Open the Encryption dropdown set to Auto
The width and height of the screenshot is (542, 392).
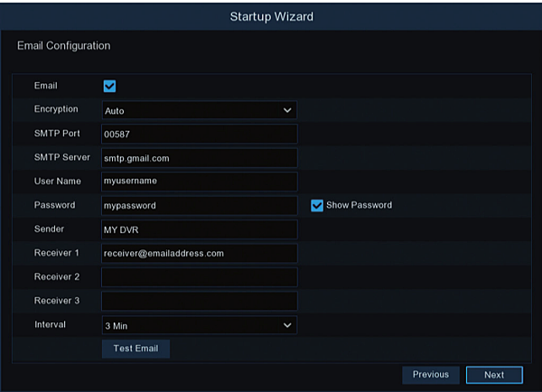click(199, 111)
